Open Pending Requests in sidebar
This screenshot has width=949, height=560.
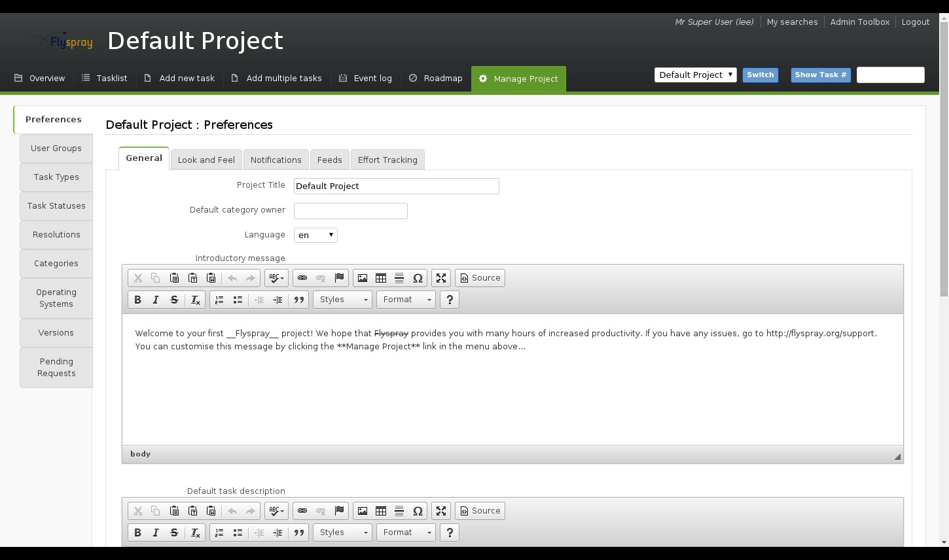click(56, 368)
